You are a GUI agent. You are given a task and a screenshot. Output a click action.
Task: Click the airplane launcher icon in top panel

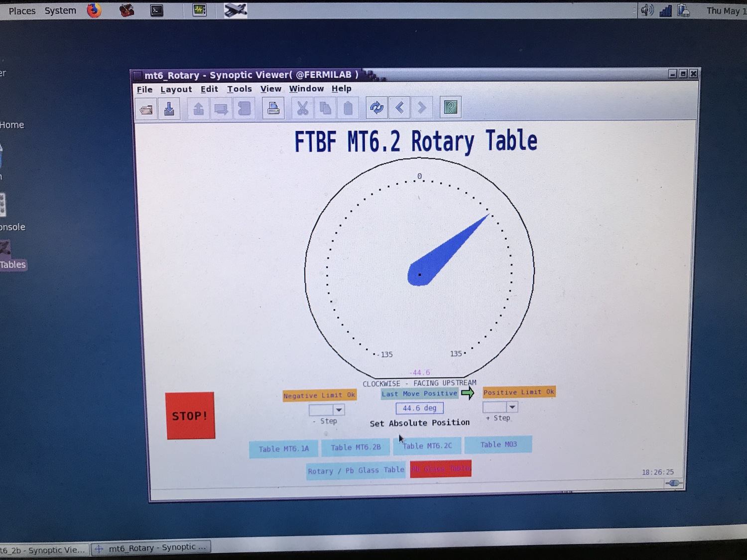(x=236, y=10)
